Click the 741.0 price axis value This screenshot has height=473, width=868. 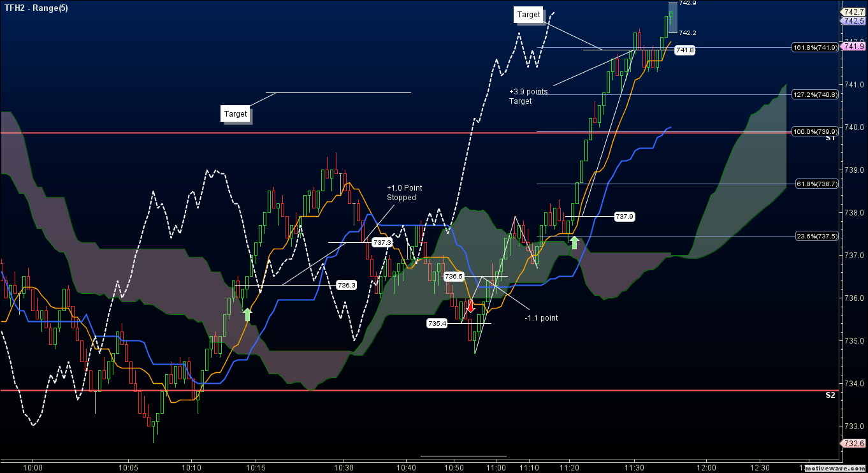coord(854,85)
